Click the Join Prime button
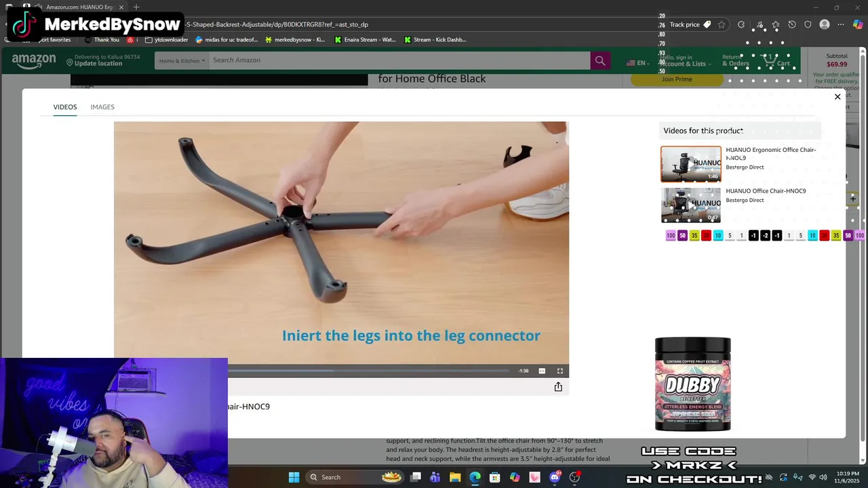Viewport: 868px width, 488px height. point(677,79)
